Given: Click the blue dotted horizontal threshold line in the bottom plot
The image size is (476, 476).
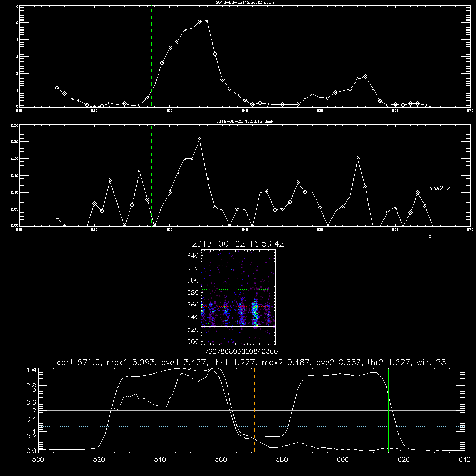Looking at the screenshot, I should pos(251,427).
